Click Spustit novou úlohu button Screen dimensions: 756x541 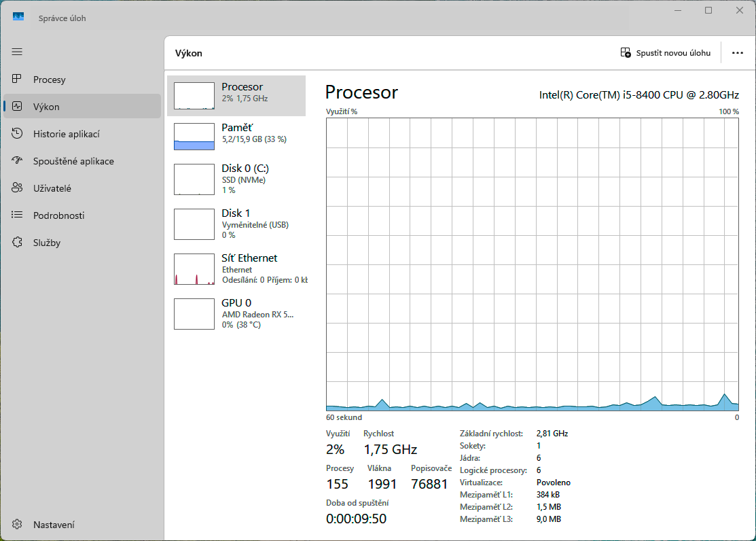(x=666, y=53)
